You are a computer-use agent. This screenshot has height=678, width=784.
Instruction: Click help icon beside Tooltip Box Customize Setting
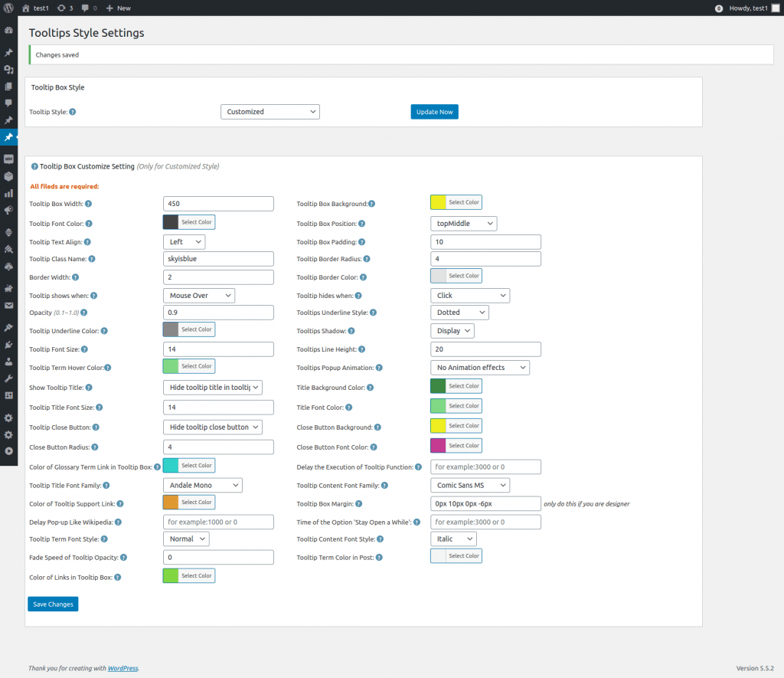34,166
